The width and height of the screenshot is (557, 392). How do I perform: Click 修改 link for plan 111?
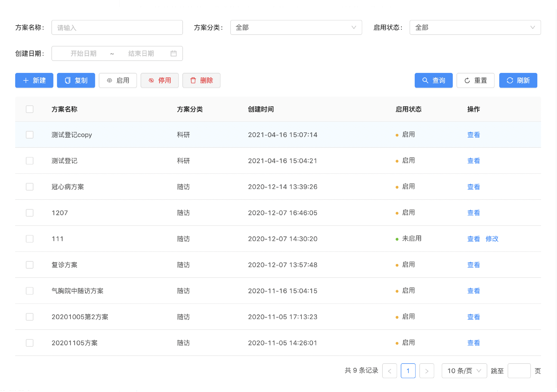click(x=492, y=239)
